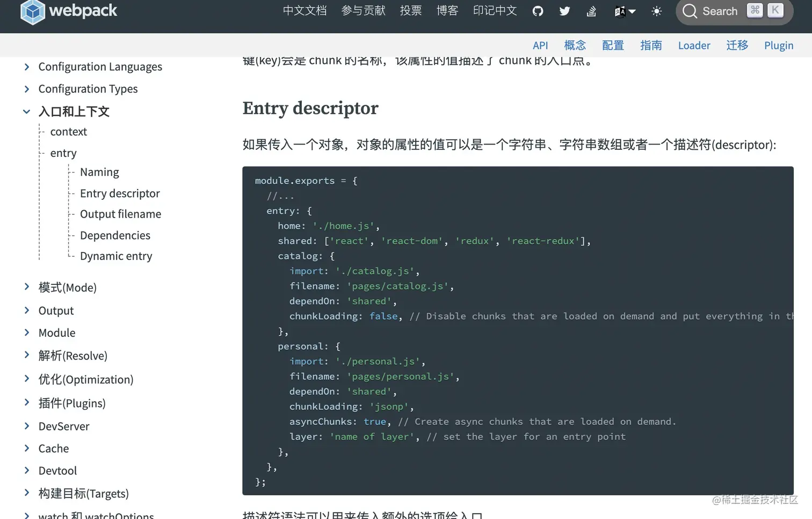This screenshot has width=812, height=519.
Task: Open the Devtool sidebar link
Action: (x=57, y=471)
